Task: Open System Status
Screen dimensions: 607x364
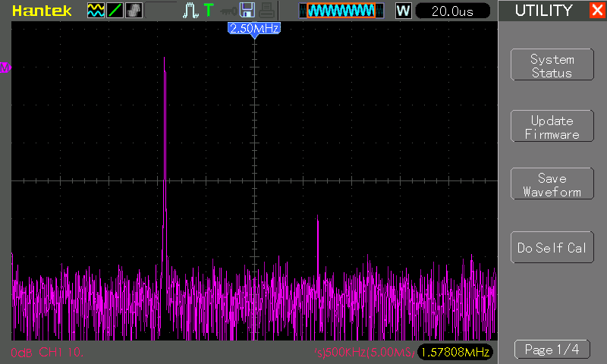Action: 552,66
